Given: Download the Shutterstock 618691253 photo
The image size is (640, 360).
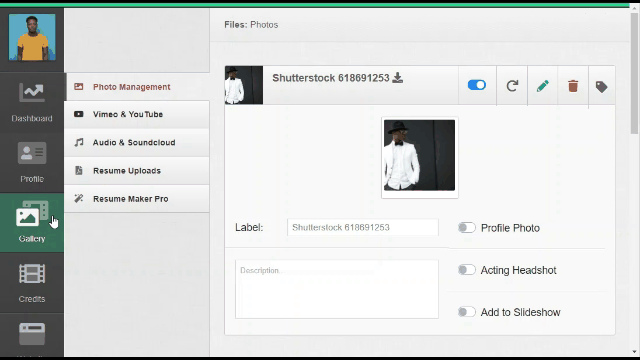Looking at the screenshot, I should point(398,78).
